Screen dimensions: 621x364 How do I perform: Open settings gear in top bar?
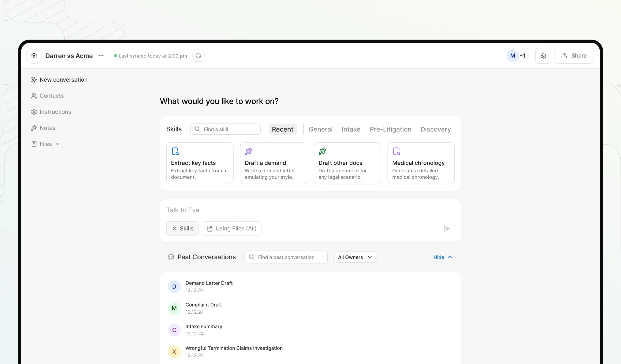click(x=543, y=56)
